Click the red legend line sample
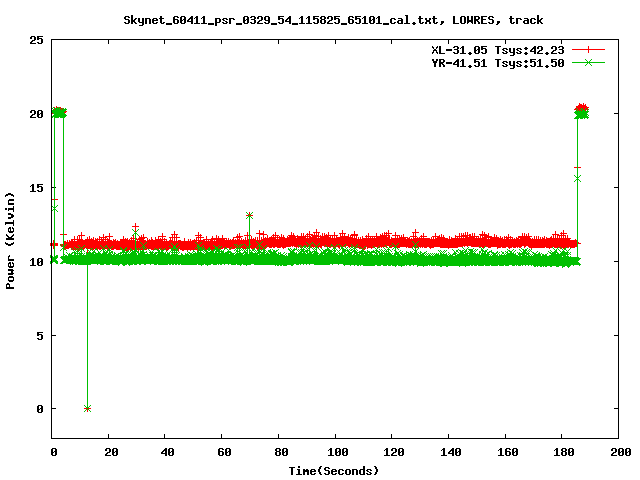The width and height of the screenshot is (640, 480). point(588,50)
